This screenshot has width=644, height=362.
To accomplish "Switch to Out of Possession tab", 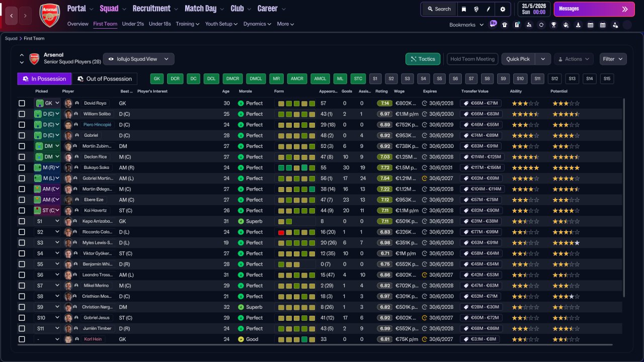I will (105, 79).
